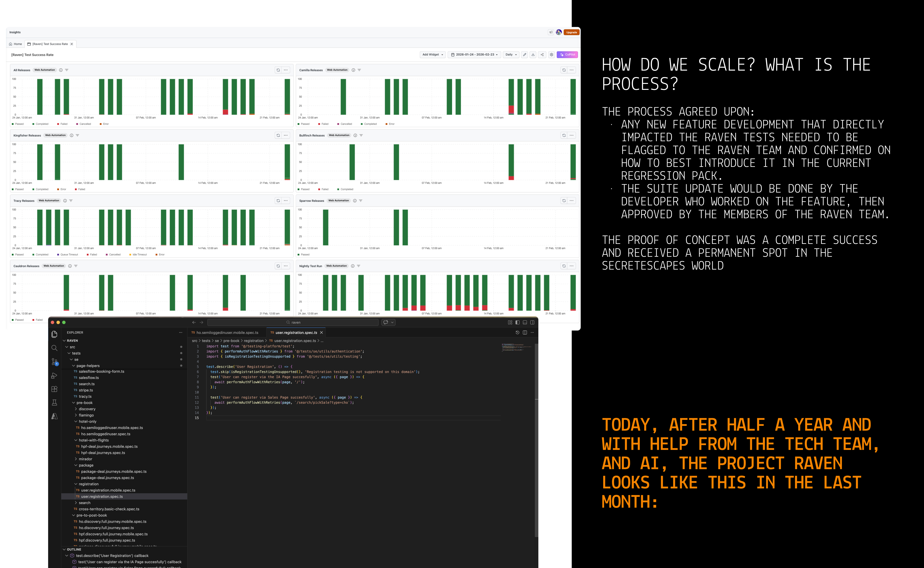
Task: Toggle the bottom panel in VS Code
Action: 525,322
